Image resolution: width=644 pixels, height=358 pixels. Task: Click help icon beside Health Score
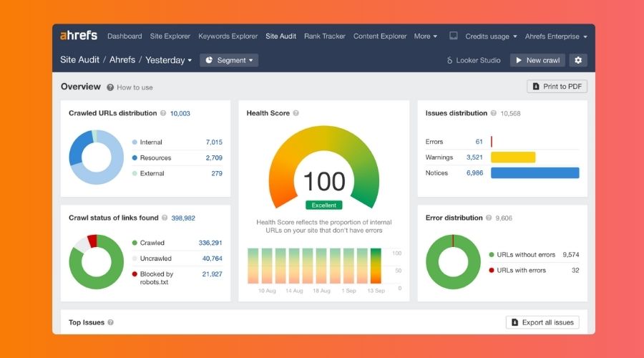(x=296, y=113)
